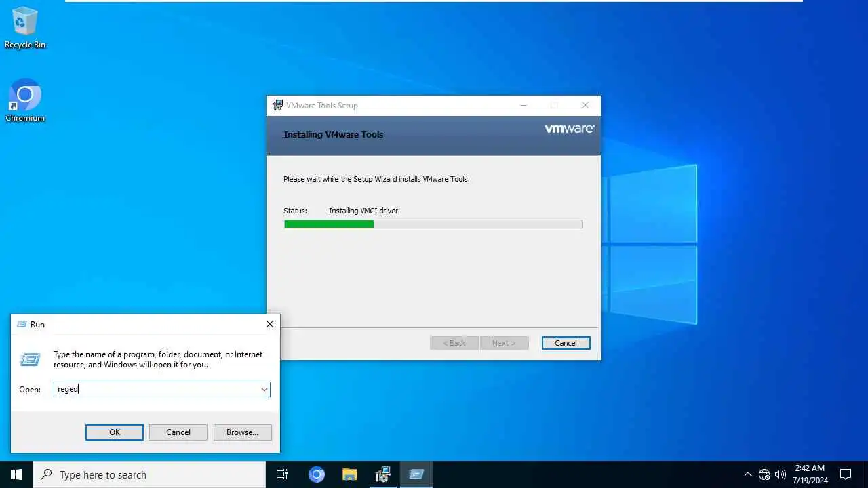This screenshot has height=488, width=868.
Task: Click the taskbar search box
Action: [x=149, y=474]
